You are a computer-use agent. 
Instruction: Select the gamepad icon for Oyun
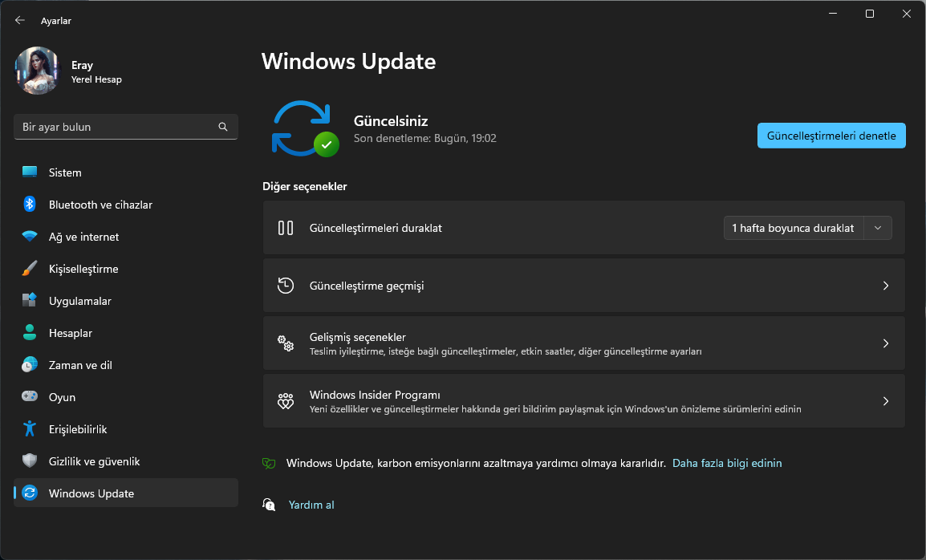click(30, 397)
